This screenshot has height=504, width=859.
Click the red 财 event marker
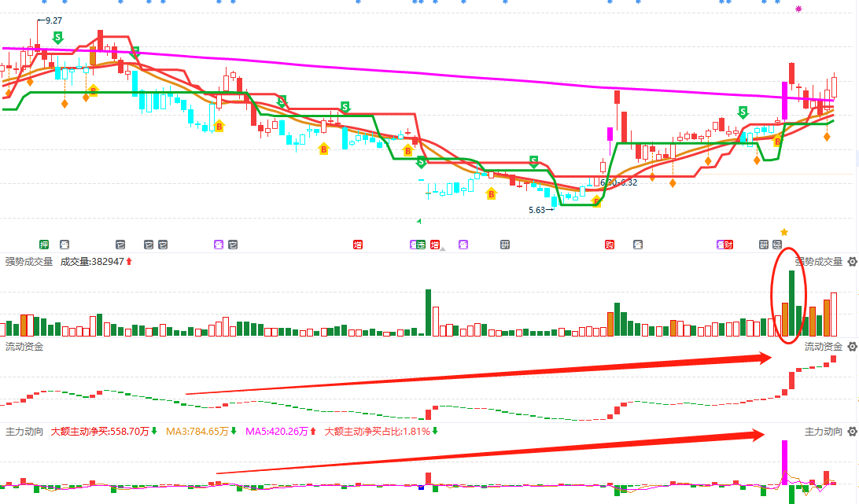(x=728, y=245)
